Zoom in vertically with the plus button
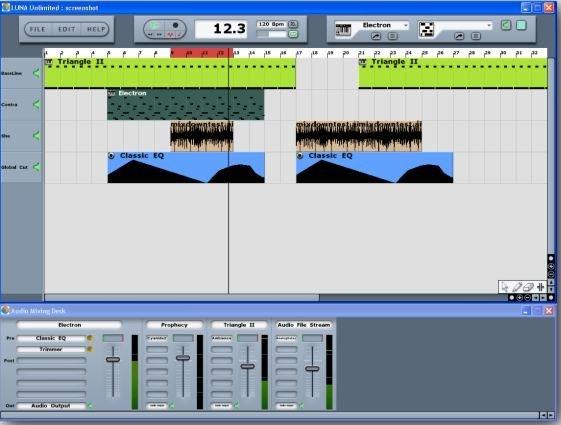This screenshot has width=561, height=425. (551, 267)
